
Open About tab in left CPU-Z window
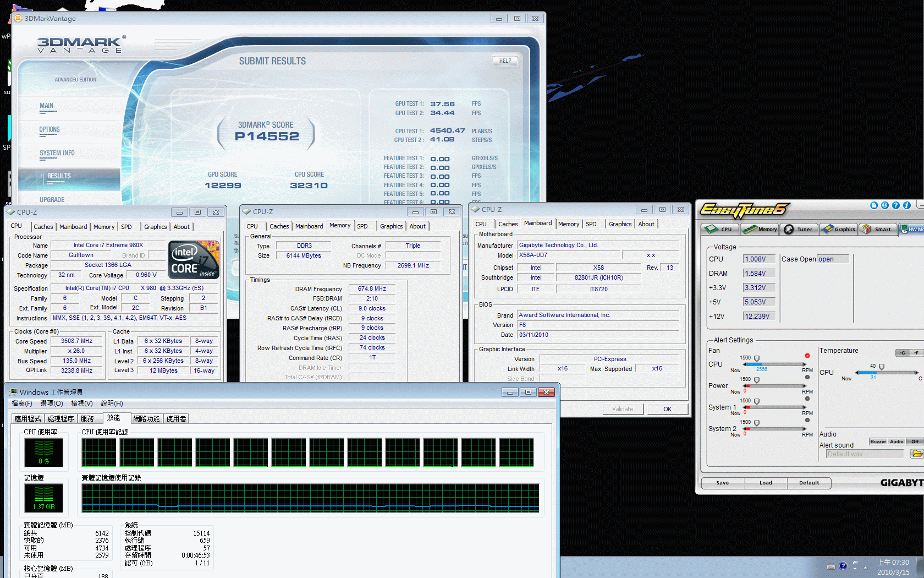[x=182, y=227]
